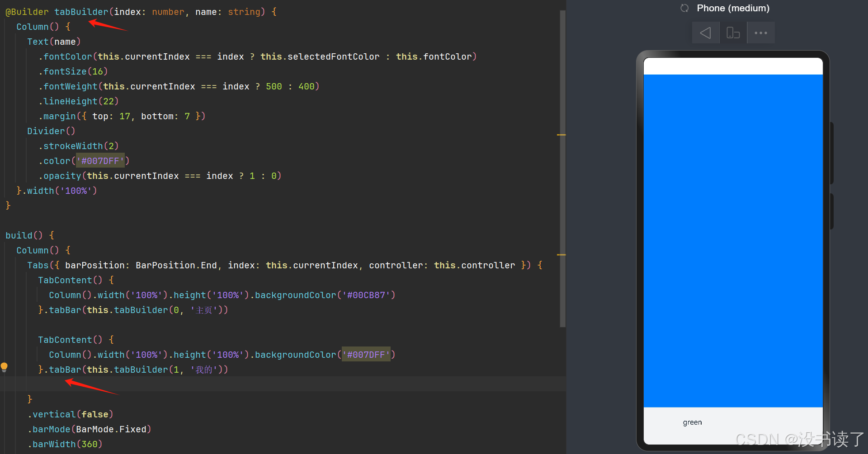Click the multi-device preview icon
This screenshot has height=454, width=868.
(733, 33)
